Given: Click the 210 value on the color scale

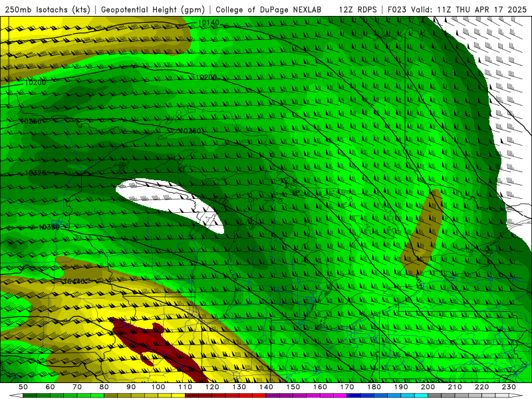Looking at the screenshot, I should (x=456, y=387).
